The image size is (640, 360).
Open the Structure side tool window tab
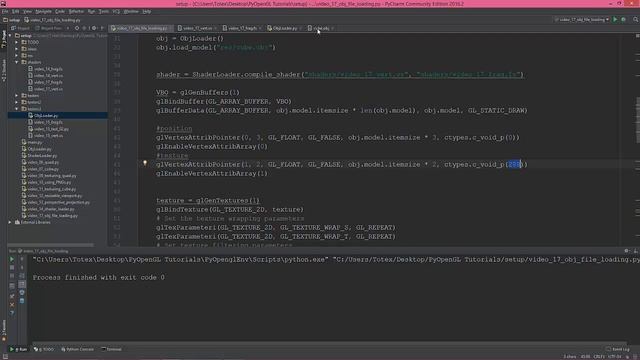pyautogui.click(x=4, y=70)
